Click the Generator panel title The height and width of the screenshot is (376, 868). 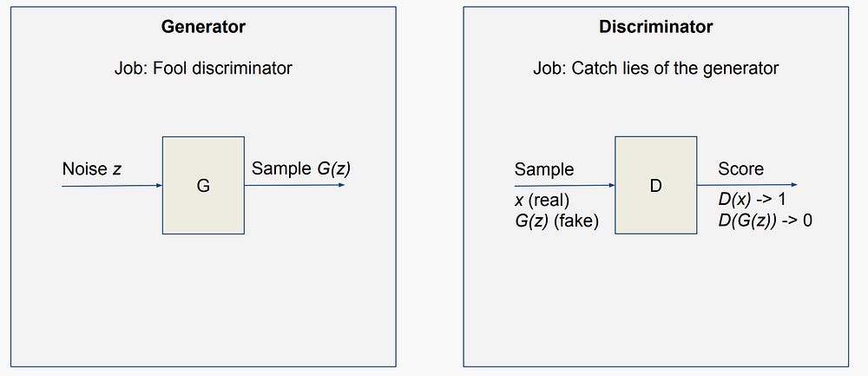coord(203,27)
